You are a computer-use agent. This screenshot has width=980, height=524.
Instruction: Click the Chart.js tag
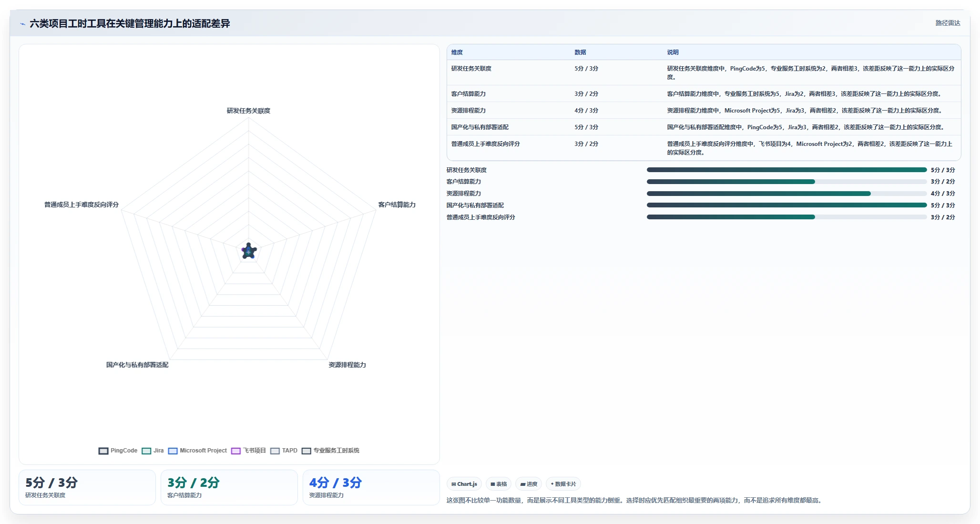[464, 484]
